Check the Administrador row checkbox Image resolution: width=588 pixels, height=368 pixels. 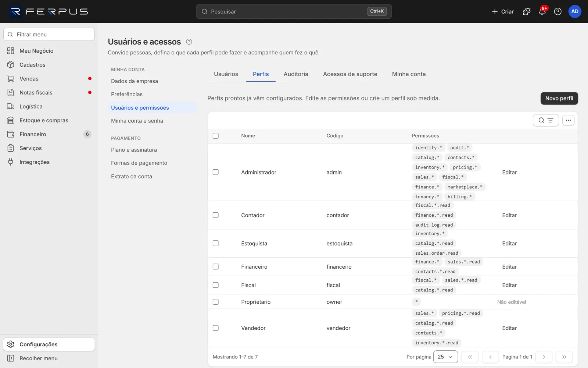(x=216, y=172)
